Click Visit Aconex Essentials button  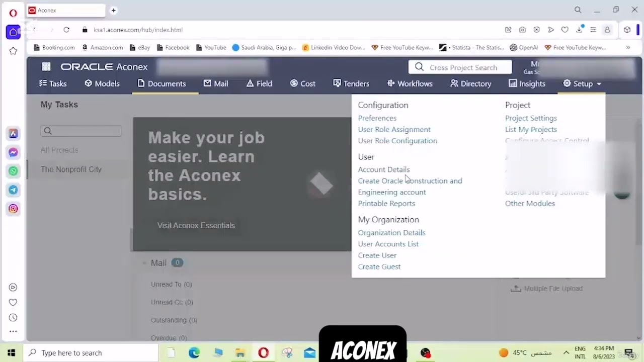point(196,225)
